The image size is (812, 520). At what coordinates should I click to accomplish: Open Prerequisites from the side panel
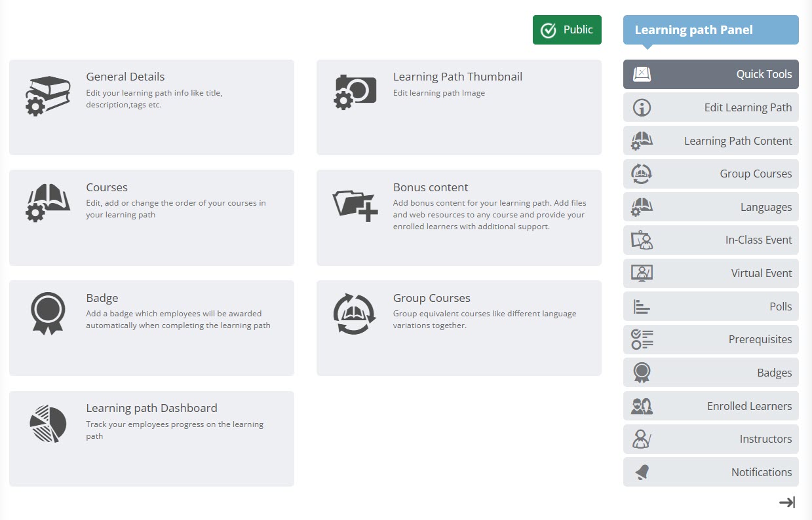click(710, 339)
